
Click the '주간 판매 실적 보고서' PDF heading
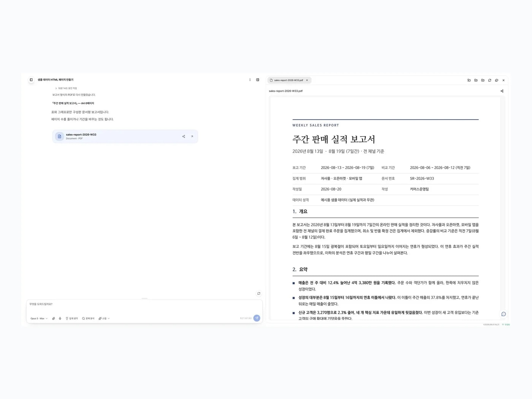[334, 139]
